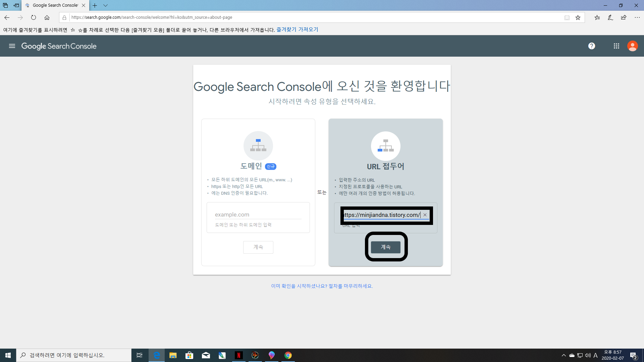Clear the URL prefix field with X
The width and height of the screenshot is (644, 362).
coord(425,215)
